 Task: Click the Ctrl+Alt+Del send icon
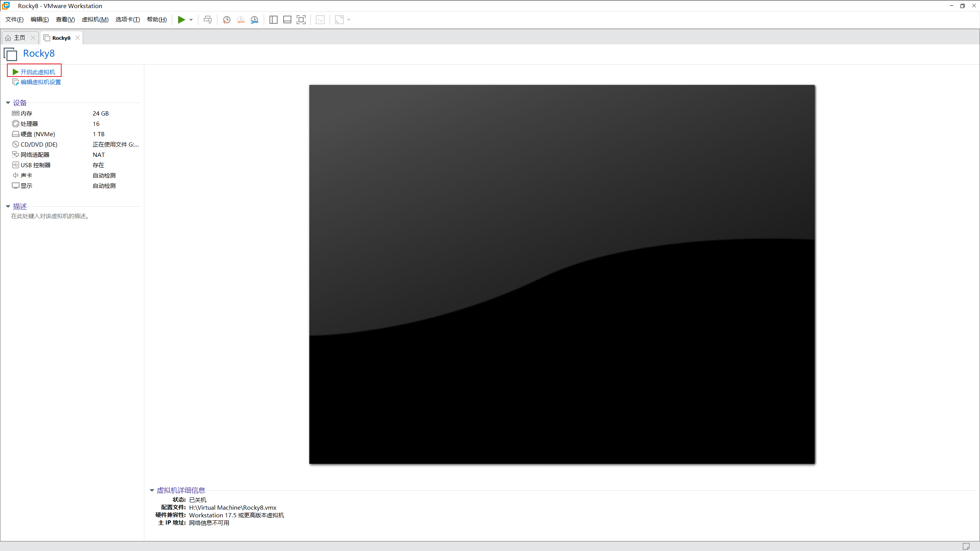(x=207, y=20)
